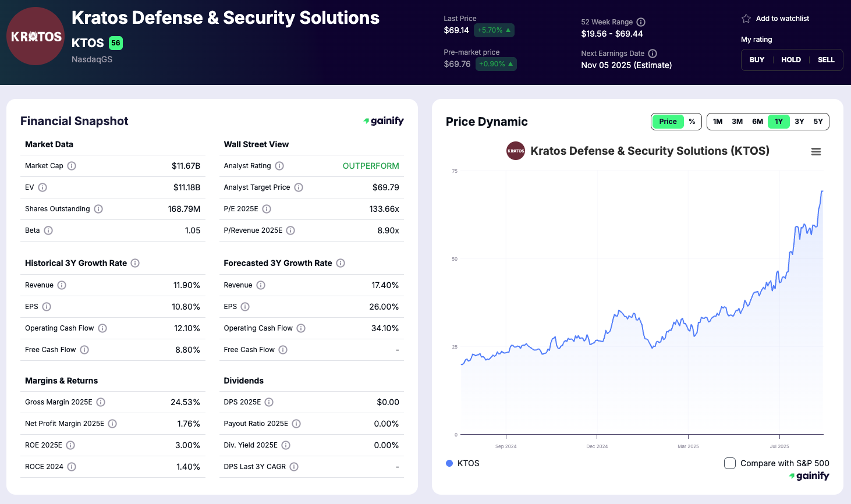Click info icon beside historical Revenue
Screen dimensions: 851x504
[x=62, y=285]
